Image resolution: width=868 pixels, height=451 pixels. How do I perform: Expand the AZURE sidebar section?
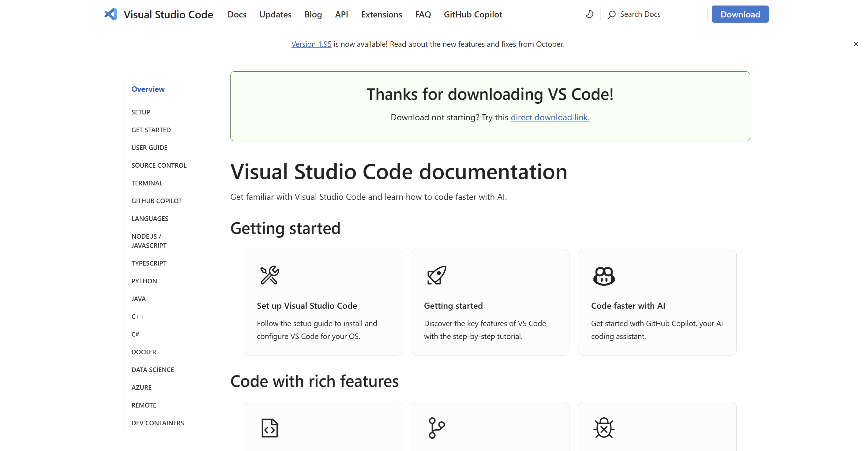tap(141, 387)
